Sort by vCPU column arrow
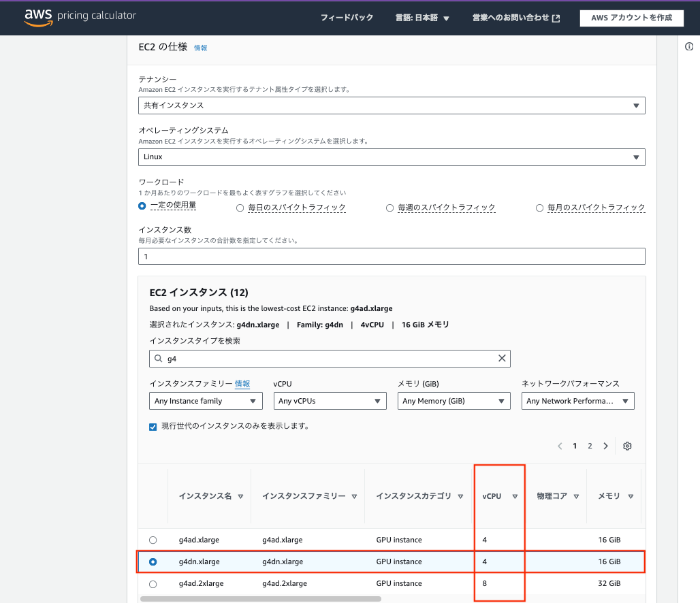Viewport: 700px width, 603px height. tap(515, 496)
